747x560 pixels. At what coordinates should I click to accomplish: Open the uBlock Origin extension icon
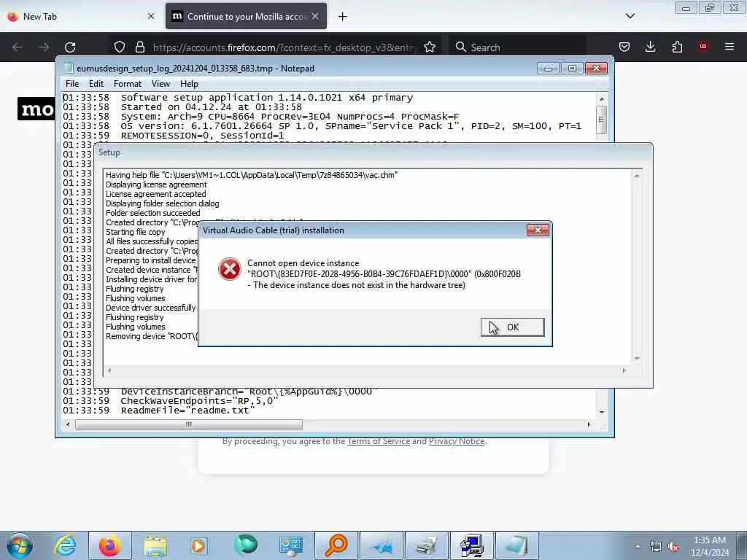[x=703, y=47]
